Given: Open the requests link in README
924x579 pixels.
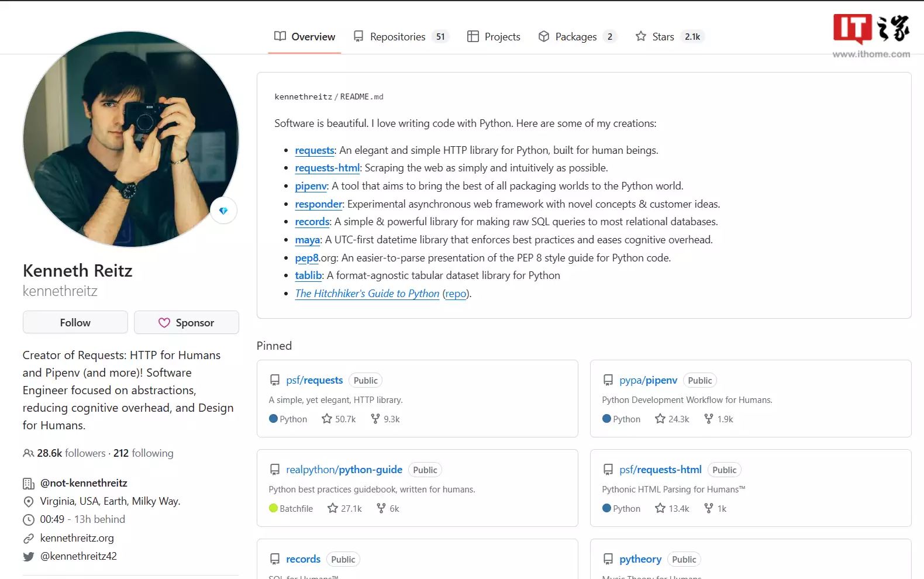Looking at the screenshot, I should pyautogui.click(x=315, y=150).
